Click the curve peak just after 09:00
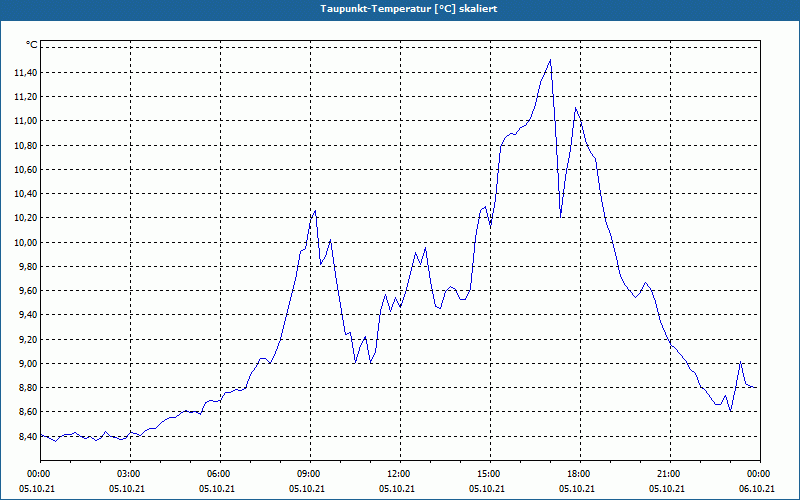The height and width of the screenshot is (500, 800). (x=315, y=210)
